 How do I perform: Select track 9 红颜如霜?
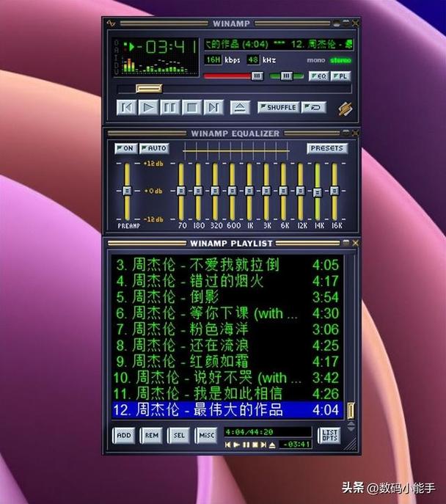click(x=227, y=362)
